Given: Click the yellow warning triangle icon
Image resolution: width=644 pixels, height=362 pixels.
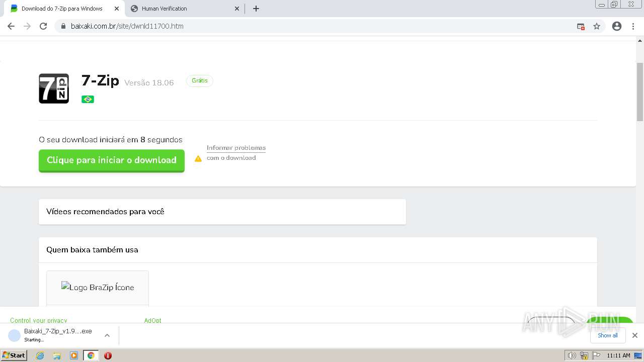Looking at the screenshot, I should [198, 158].
